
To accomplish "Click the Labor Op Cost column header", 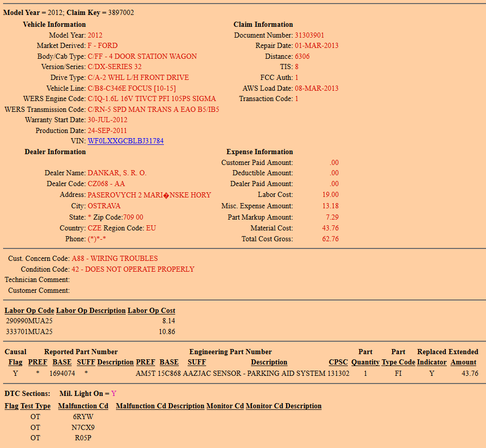I will pyautogui.click(x=152, y=310).
